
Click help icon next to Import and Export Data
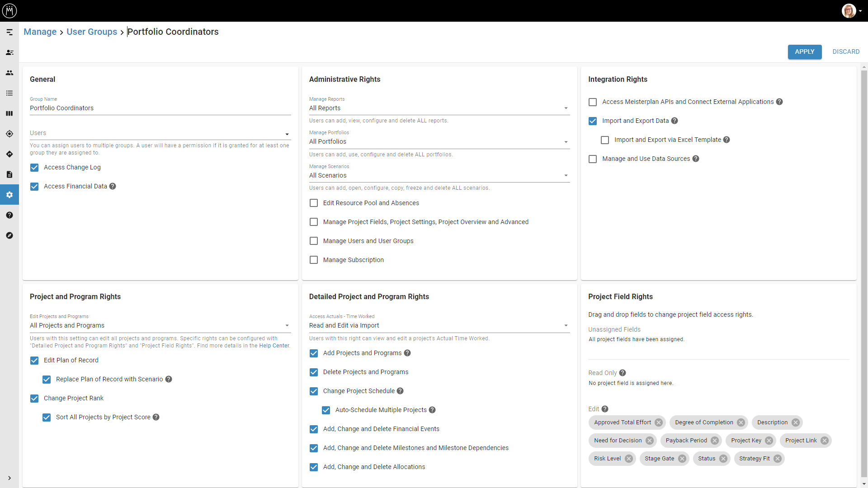[x=675, y=121]
